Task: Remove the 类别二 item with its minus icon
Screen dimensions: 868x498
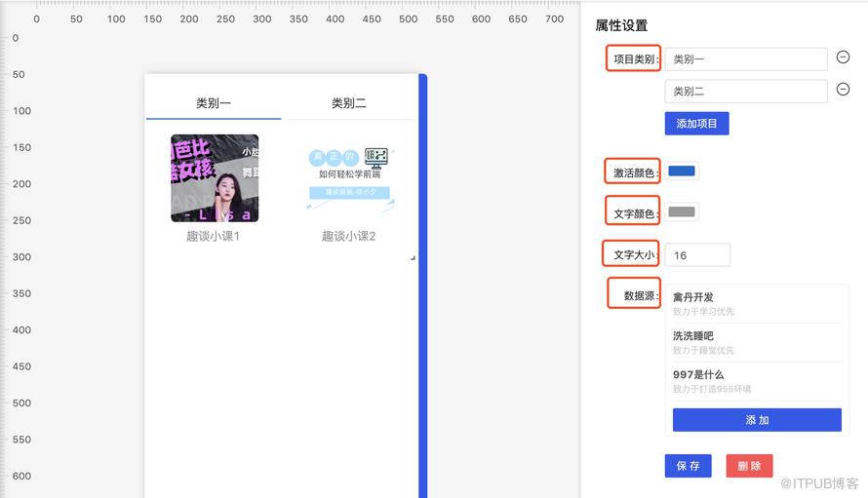Action: click(843, 89)
